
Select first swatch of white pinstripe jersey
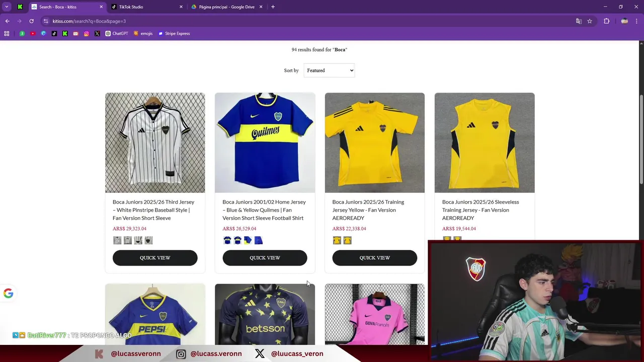tap(117, 240)
